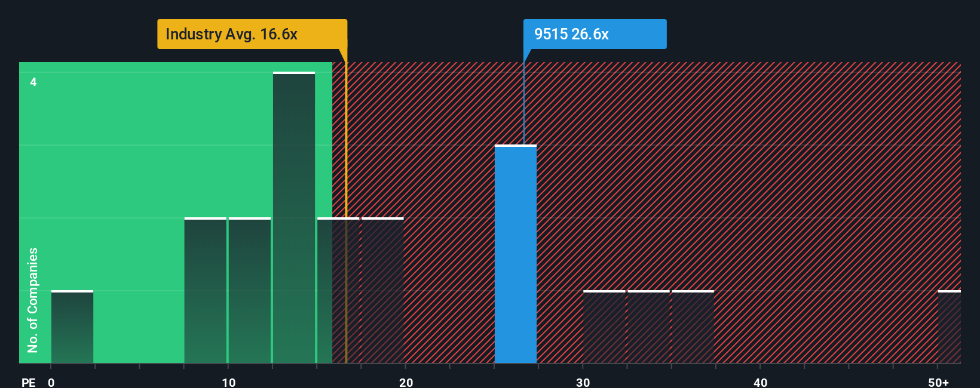The image size is (980, 388).
Task: Click the bar starting at PE 30
Action: tap(604, 327)
